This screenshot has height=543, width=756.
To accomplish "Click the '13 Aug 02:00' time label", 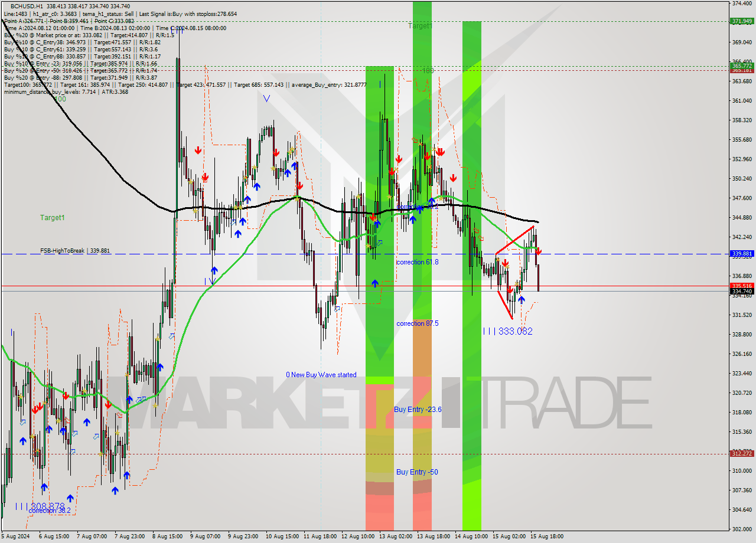I will (395, 537).
